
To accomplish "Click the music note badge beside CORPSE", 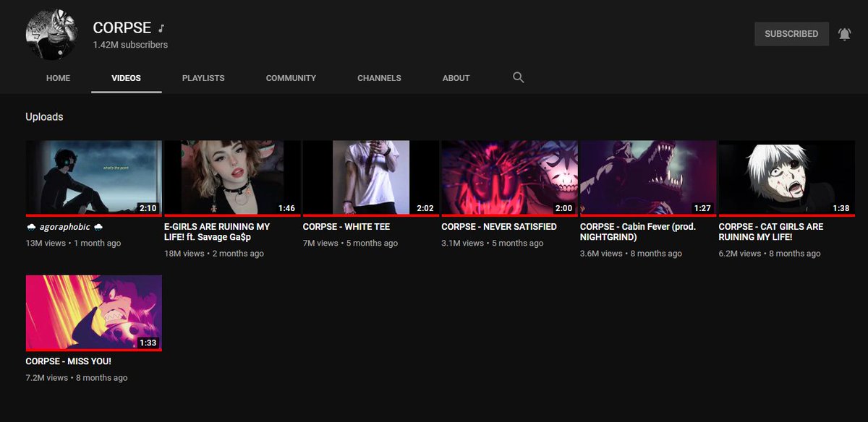I will click(161, 28).
